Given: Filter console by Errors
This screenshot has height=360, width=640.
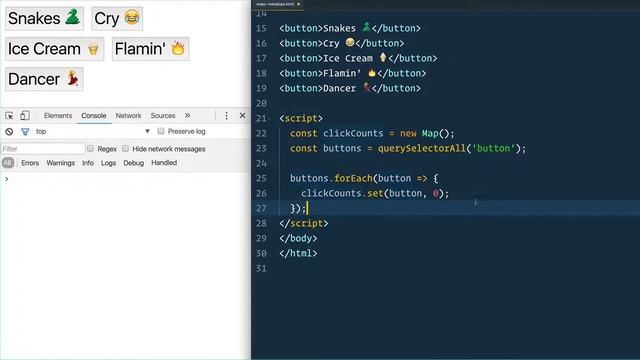Looking at the screenshot, I should pos(30,163).
